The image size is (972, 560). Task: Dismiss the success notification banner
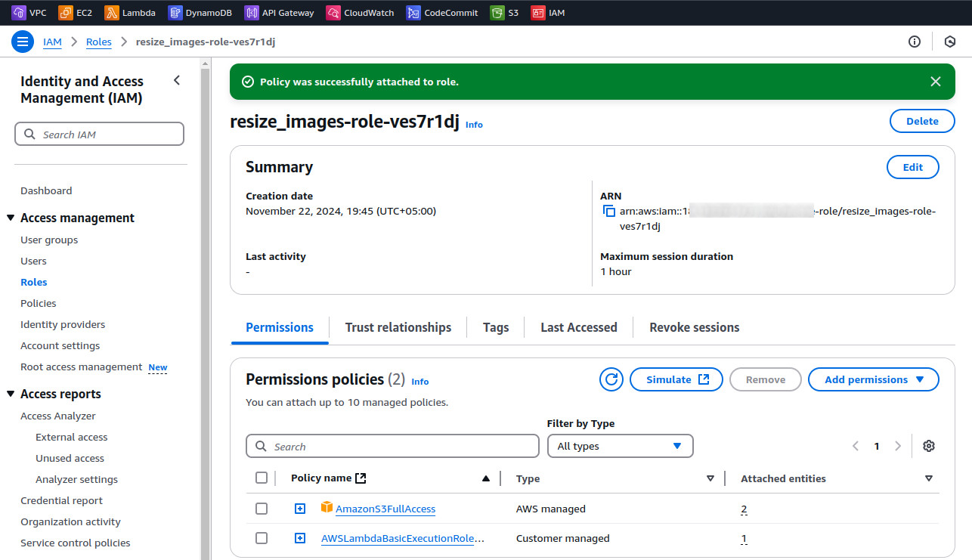[x=936, y=82]
